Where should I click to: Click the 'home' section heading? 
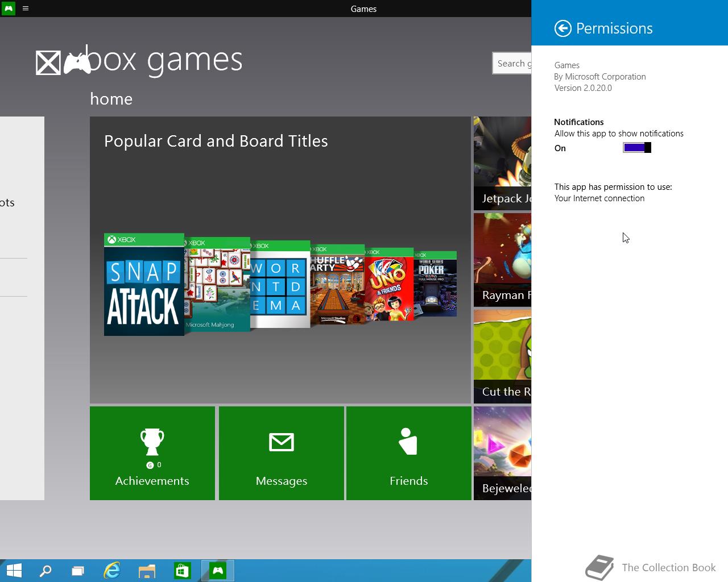pyautogui.click(x=111, y=99)
